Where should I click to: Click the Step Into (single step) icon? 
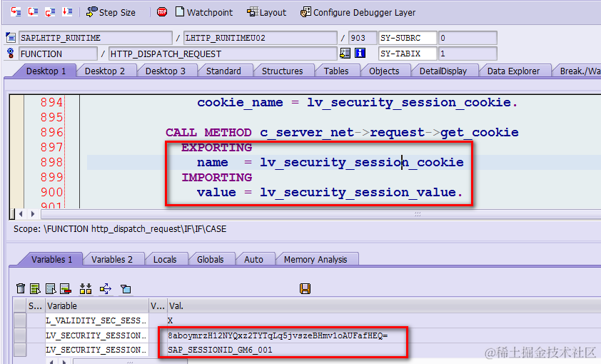(x=16, y=12)
